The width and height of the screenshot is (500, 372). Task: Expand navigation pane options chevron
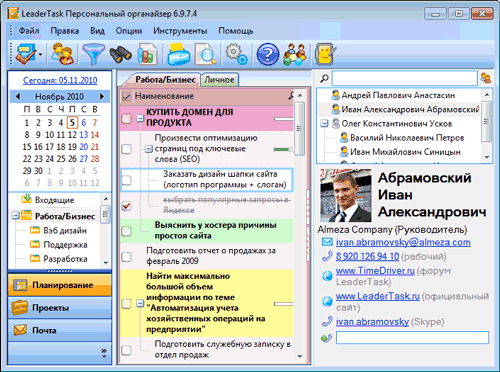click(104, 353)
